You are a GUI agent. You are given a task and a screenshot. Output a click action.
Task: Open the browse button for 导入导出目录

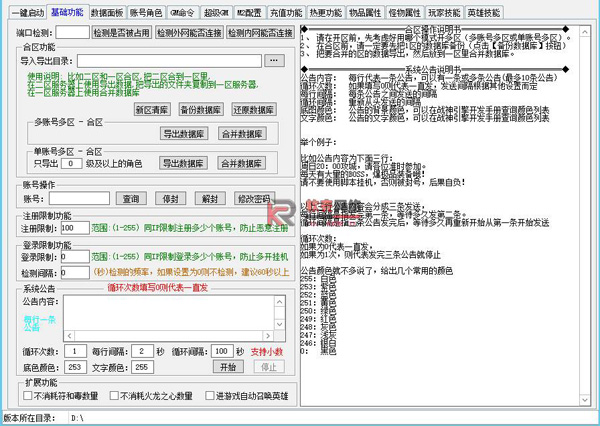(274, 60)
